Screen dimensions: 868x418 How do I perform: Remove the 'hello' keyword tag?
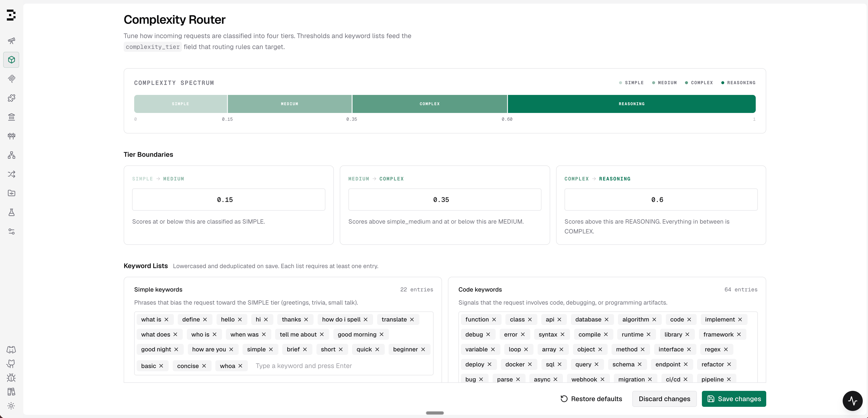point(240,320)
